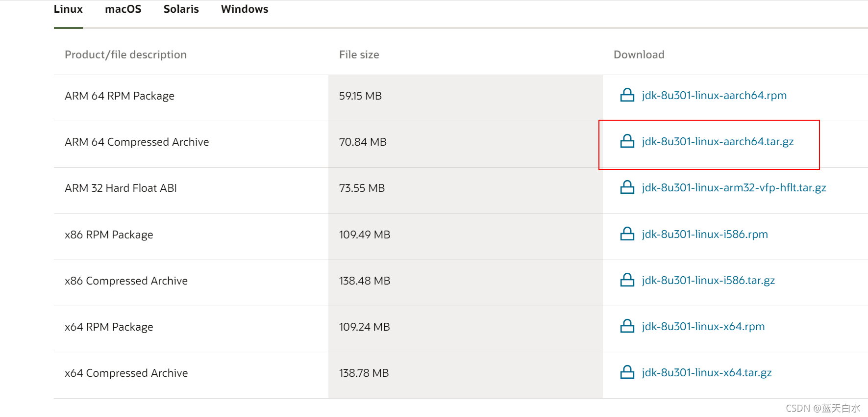Click the 'Download' column header

(639, 54)
